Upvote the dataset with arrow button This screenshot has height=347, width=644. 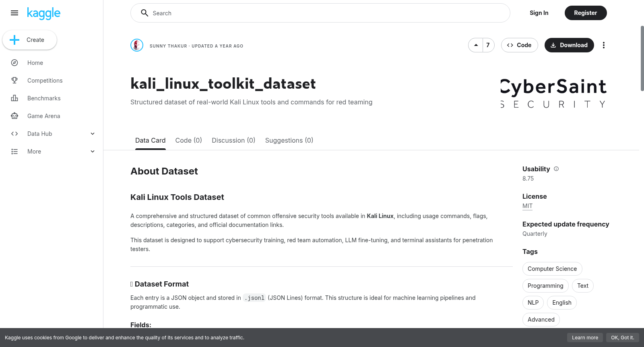click(476, 45)
